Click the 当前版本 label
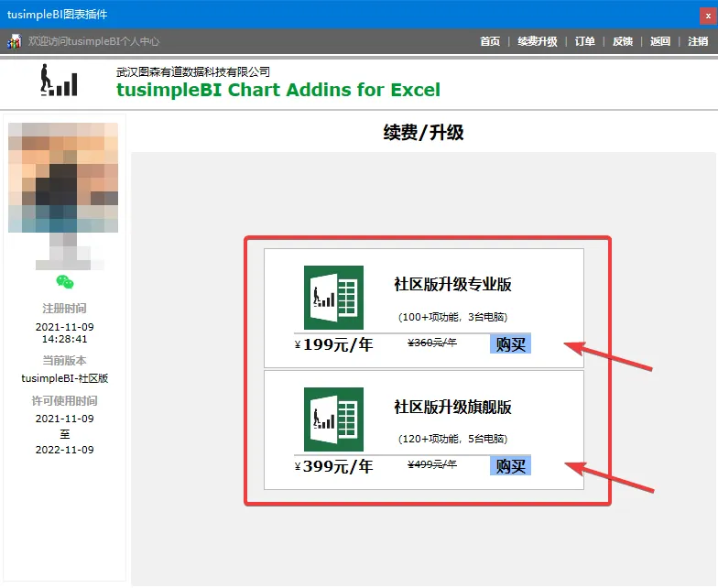Viewport: 718px width, 588px height. pyautogui.click(x=64, y=361)
